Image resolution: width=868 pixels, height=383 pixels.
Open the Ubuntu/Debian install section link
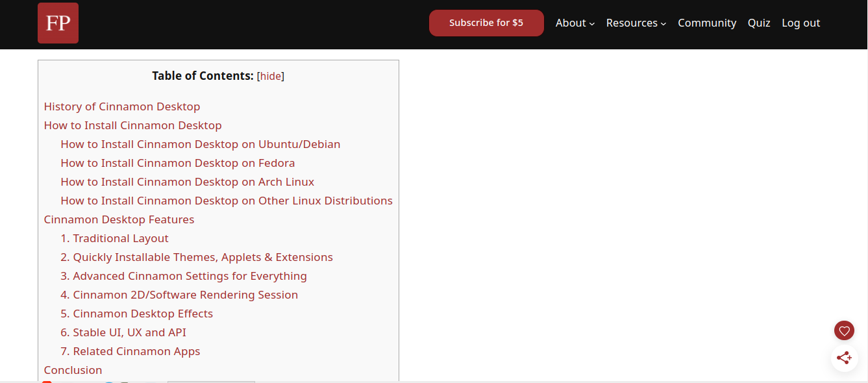coord(200,144)
